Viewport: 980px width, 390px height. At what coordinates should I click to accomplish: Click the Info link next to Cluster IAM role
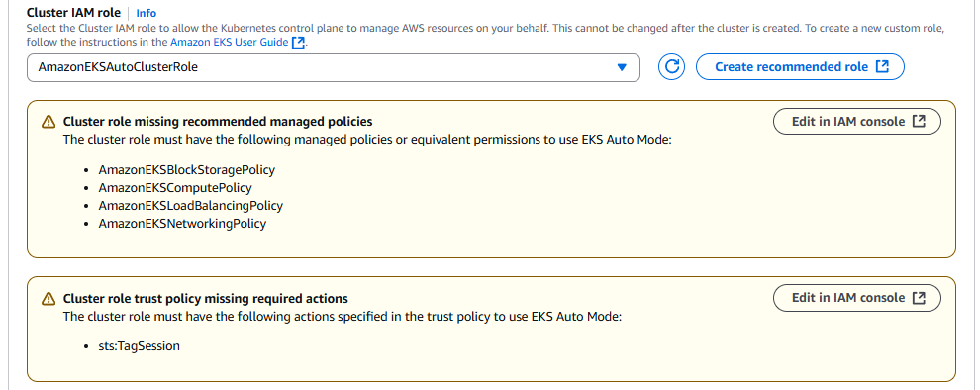(x=147, y=13)
